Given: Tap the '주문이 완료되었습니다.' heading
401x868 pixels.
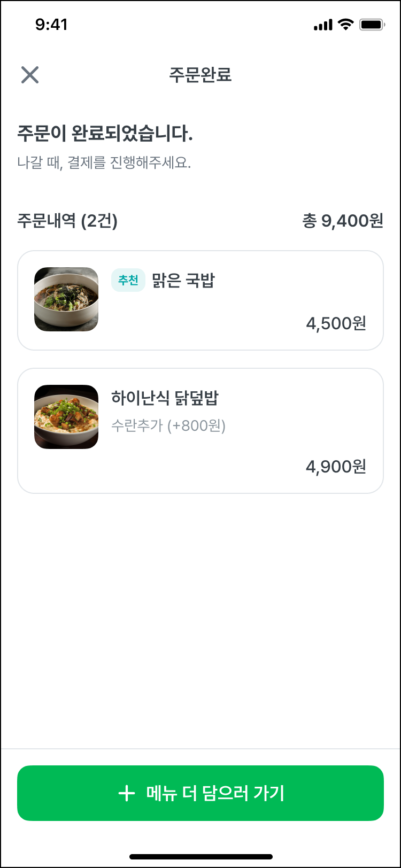Looking at the screenshot, I should [x=105, y=134].
